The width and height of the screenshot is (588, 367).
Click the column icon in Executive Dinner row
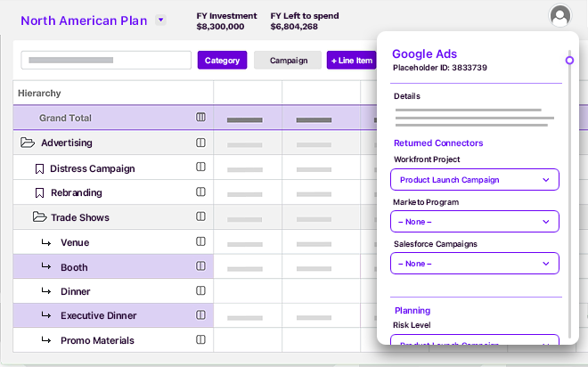pos(200,315)
